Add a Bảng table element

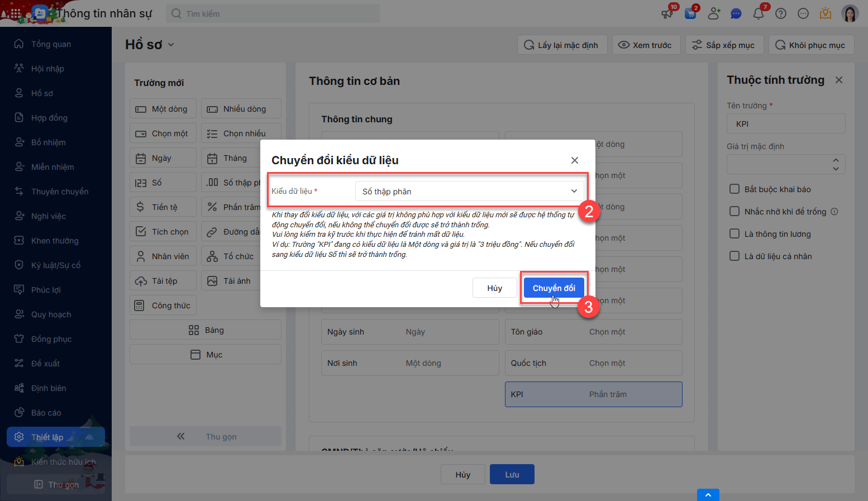[x=206, y=330]
